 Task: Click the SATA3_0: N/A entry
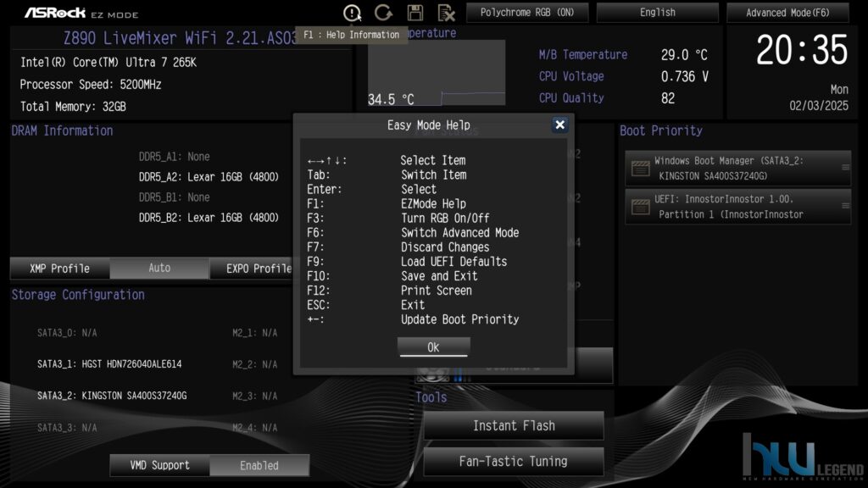point(66,332)
